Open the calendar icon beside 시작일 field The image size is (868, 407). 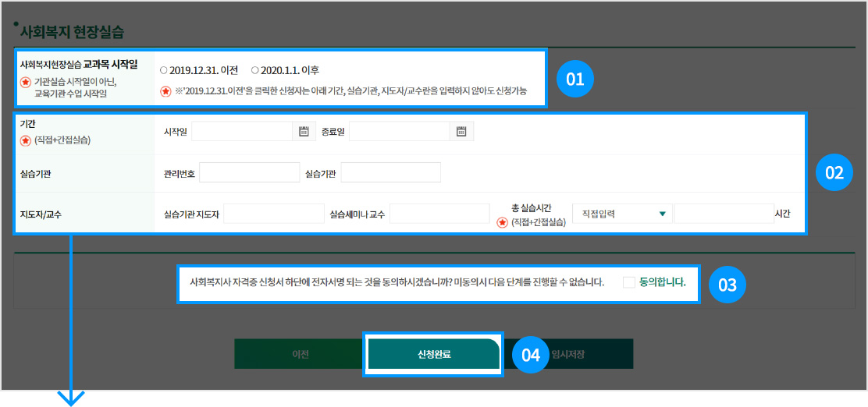point(304,132)
